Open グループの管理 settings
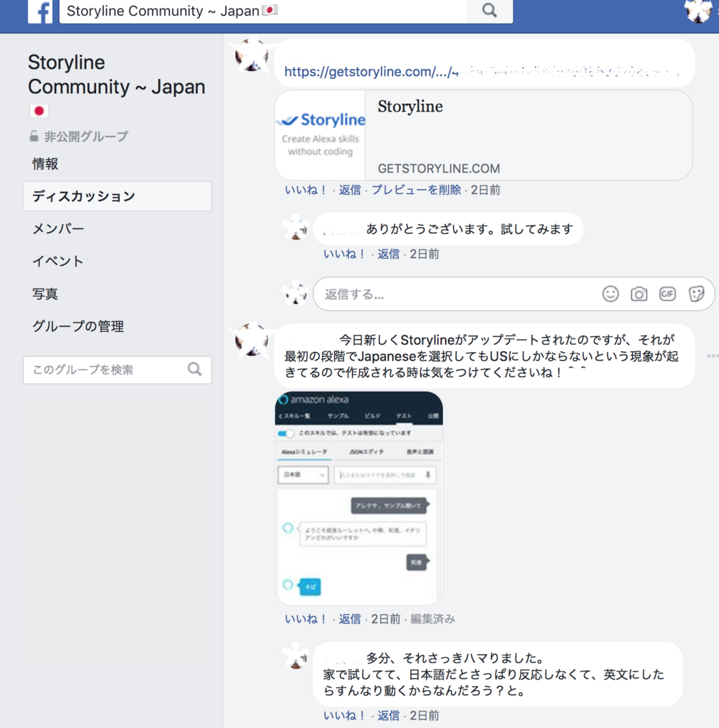719x728 pixels. (x=78, y=326)
